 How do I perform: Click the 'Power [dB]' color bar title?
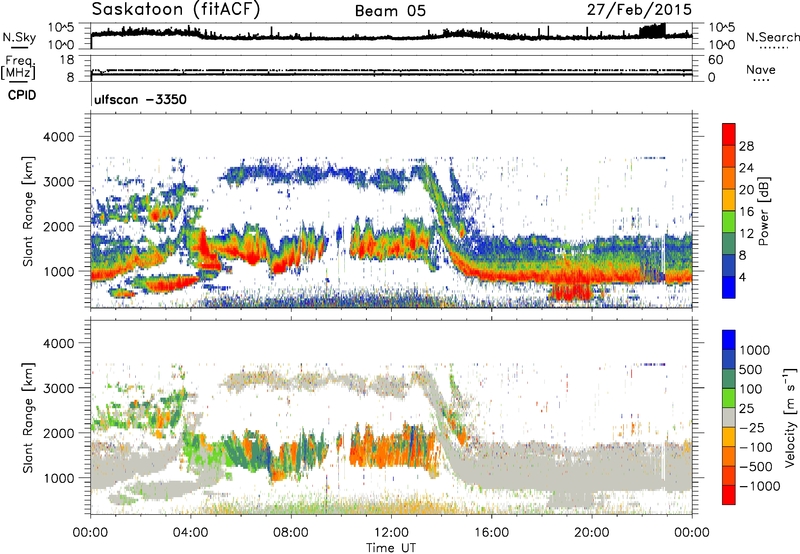pyautogui.click(x=763, y=211)
